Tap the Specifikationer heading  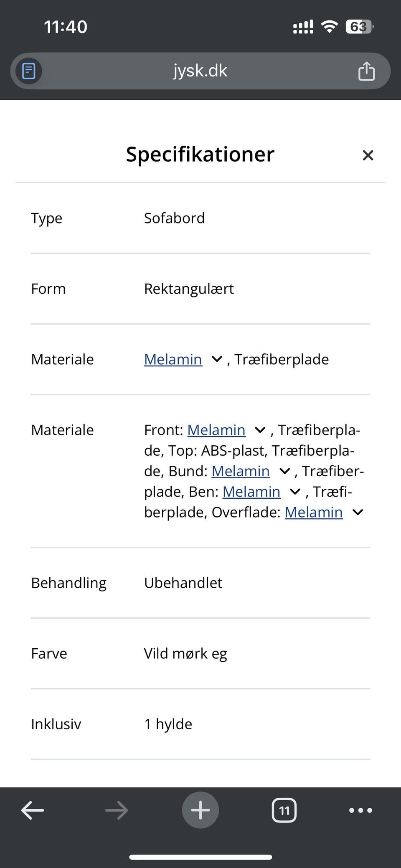[200, 154]
